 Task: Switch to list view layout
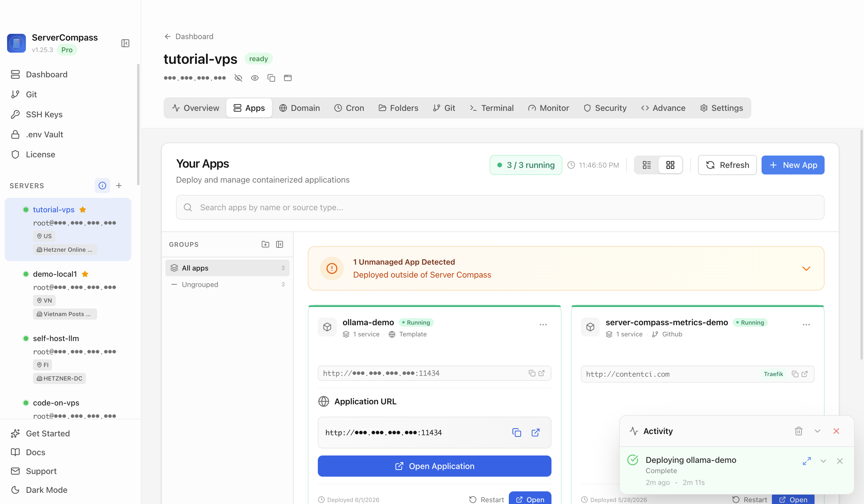pyautogui.click(x=647, y=165)
